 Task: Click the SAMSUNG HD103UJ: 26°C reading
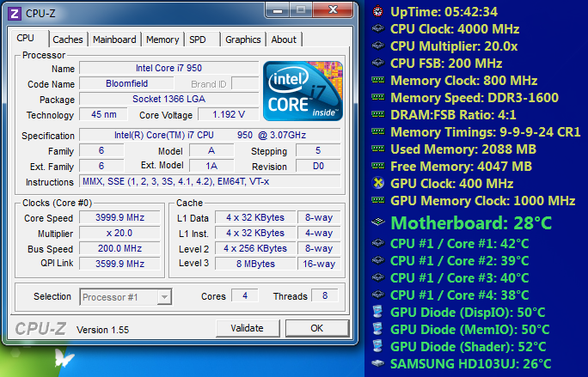(470, 364)
